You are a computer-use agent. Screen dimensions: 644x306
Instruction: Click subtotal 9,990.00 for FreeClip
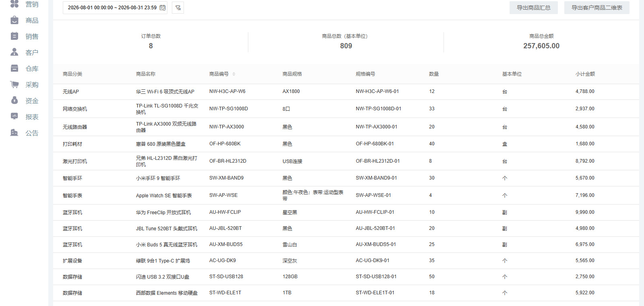pyautogui.click(x=585, y=212)
